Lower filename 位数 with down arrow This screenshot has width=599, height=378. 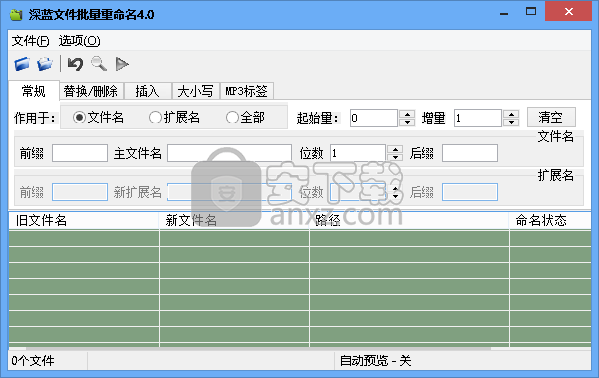[395, 157]
